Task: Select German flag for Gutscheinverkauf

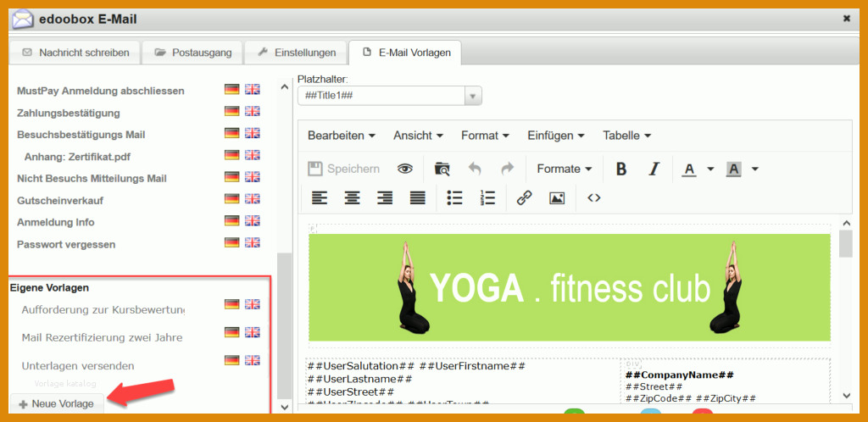Action: (x=231, y=198)
